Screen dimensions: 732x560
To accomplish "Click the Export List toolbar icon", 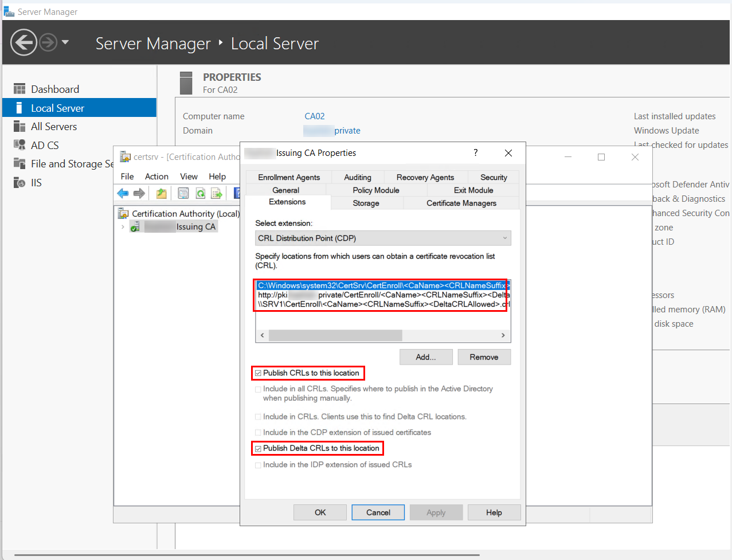I will tap(217, 194).
